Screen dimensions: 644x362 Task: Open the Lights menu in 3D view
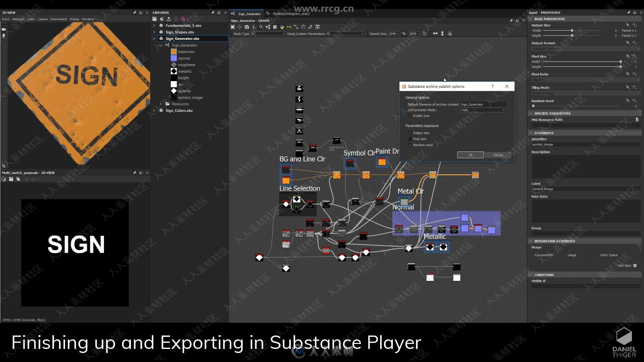coord(31,19)
